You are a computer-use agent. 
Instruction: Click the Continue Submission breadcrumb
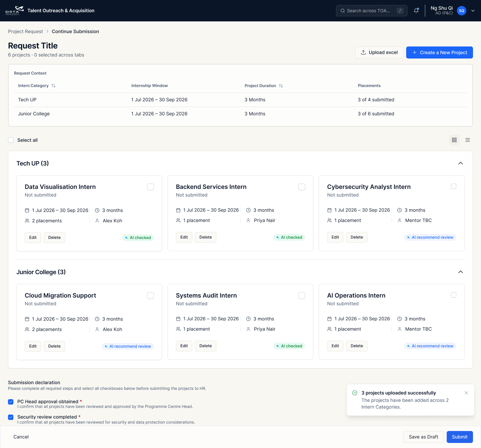(75, 31)
